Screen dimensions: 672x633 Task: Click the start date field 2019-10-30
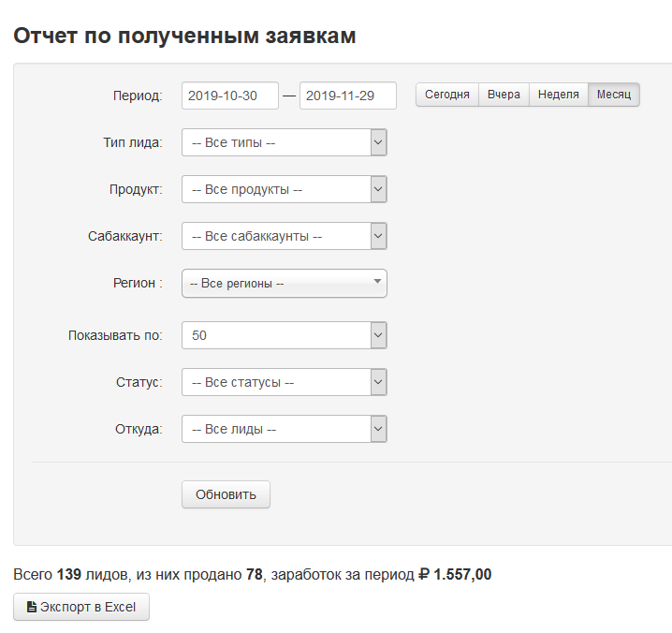point(230,96)
